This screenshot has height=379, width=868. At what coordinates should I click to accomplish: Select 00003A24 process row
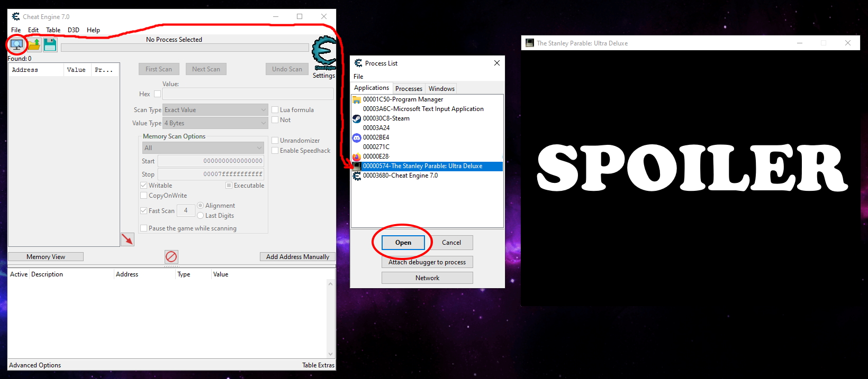pos(427,128)
